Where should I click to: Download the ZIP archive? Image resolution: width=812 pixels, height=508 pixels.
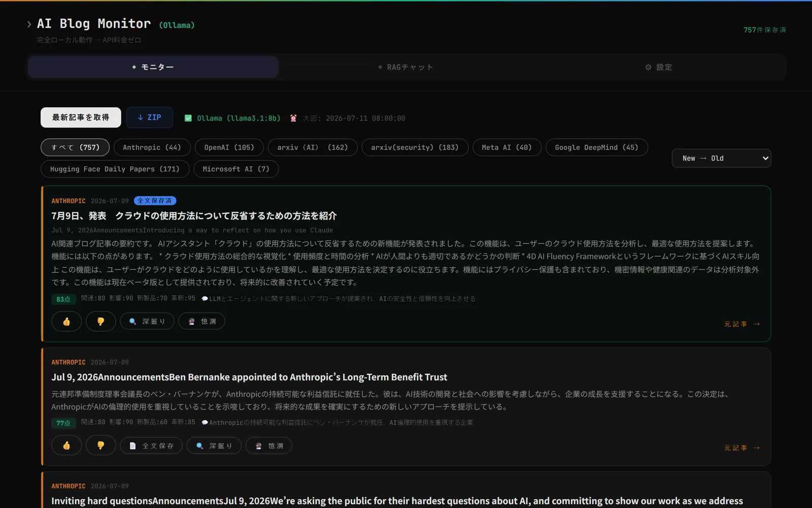click(x=150, y=117)
